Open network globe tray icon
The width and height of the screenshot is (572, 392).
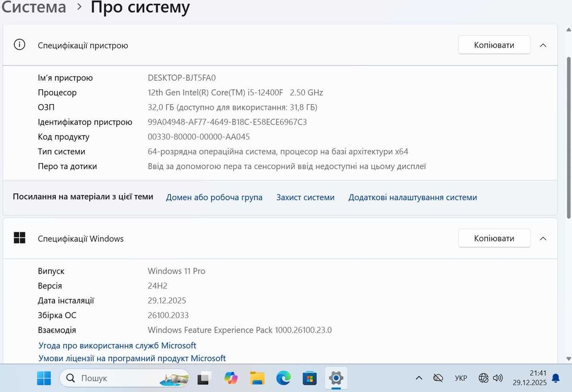[x=483, y=378]
